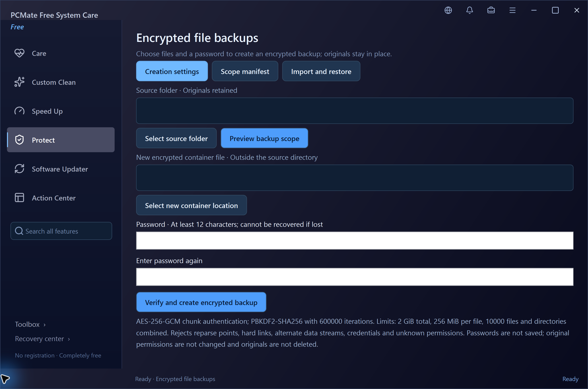The image size is (588, 389).
Task: Click 'No registration · Completely free' text
Action: [58, 355]
